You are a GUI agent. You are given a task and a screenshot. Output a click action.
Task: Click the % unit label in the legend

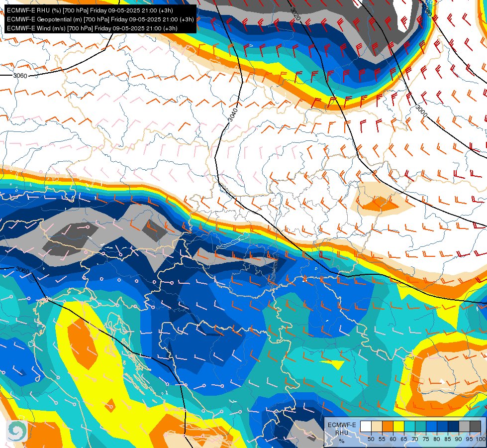coord(342,441)
